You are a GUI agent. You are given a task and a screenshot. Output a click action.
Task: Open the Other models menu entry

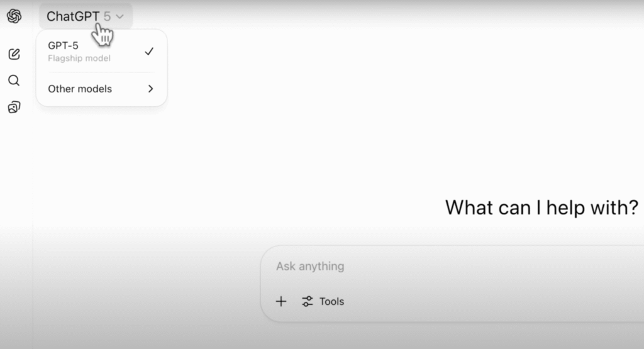click(80, 89)
